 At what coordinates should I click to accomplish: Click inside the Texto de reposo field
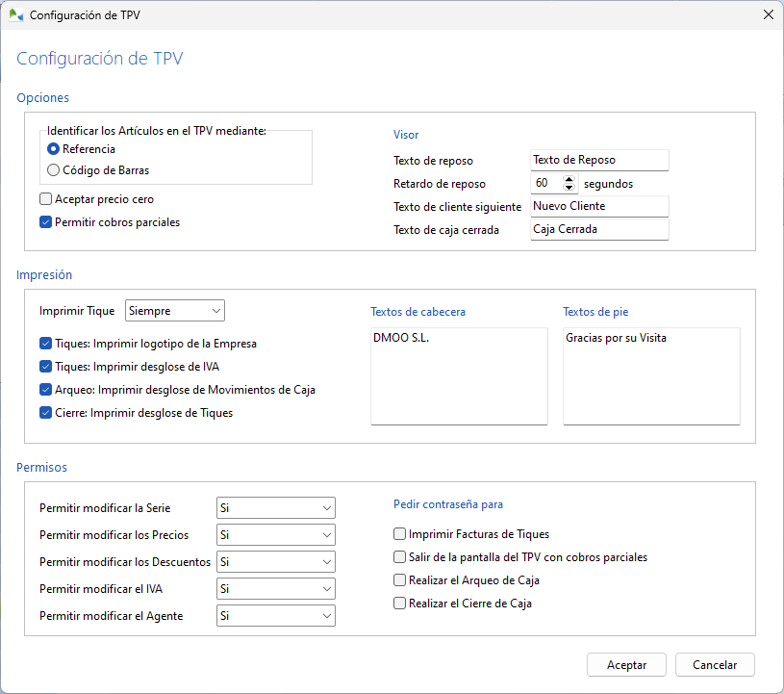pos(596,160)
